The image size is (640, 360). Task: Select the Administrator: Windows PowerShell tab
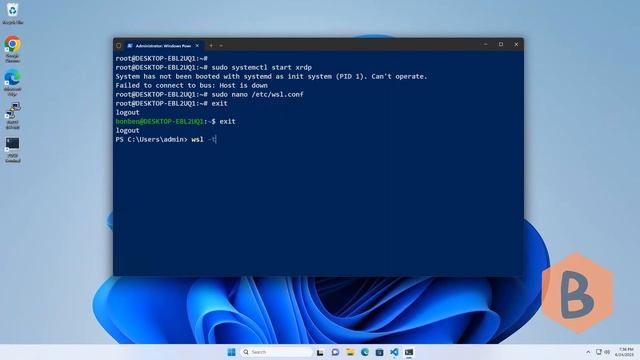click(162, 46)
